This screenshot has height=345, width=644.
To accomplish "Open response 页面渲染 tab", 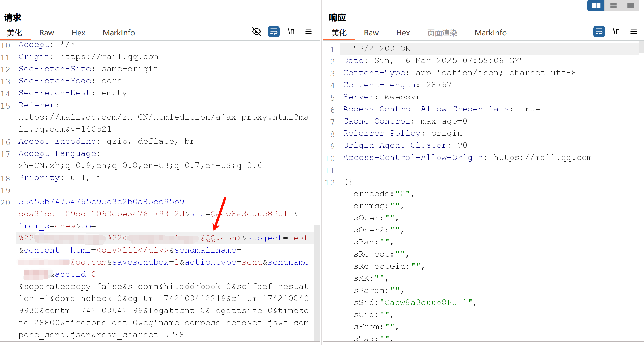I will click(442, 33).
